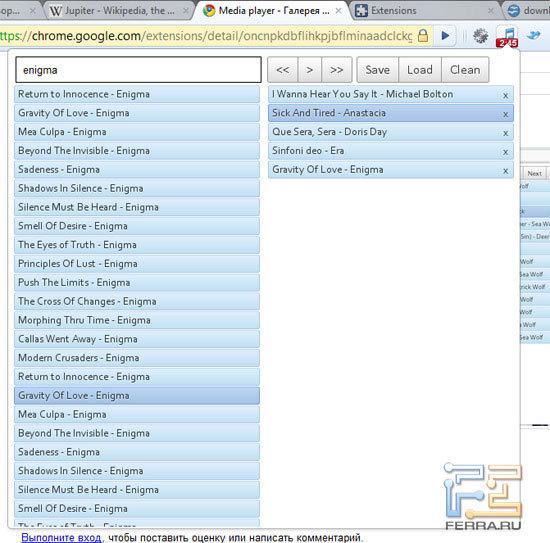Viewport: 550px width, 543px height.
Task: Click the search field containing enigma
Action: [x=139, y=70]
